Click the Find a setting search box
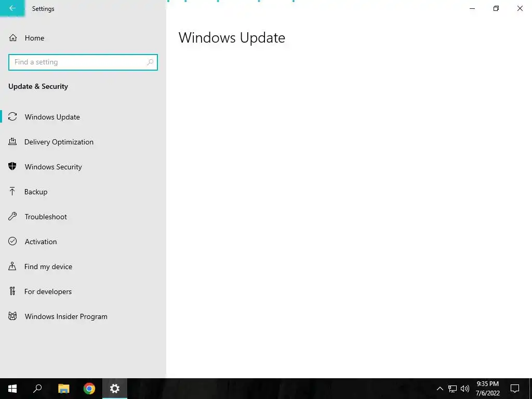The width and height of the screenshot is (532, 399). click(x=83, y=62)
